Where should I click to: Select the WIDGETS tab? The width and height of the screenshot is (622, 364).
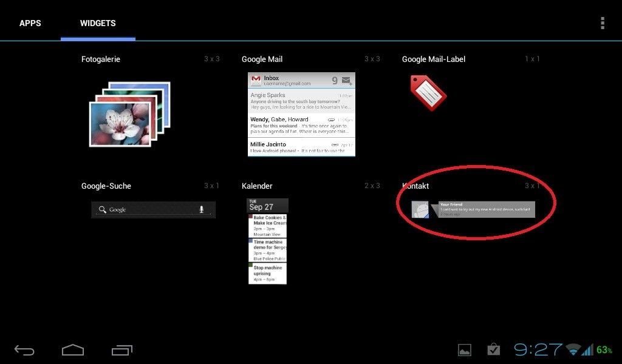[x=98, y=24]
